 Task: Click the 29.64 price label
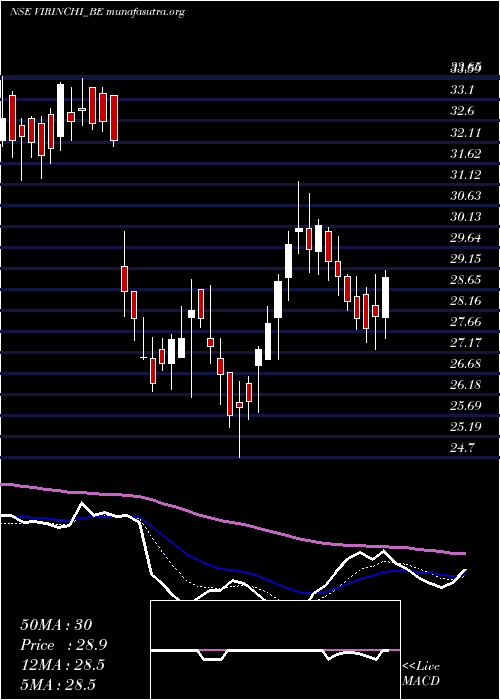(465, 238)
